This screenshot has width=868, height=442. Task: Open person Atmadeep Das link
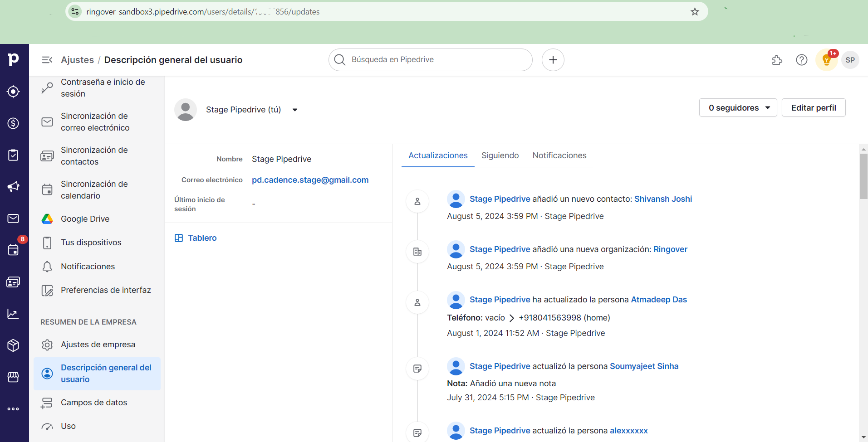(659, 300)
